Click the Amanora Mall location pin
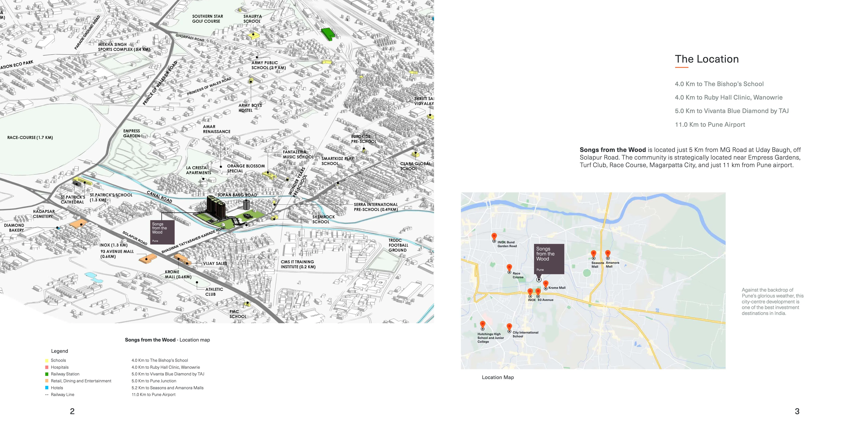The height and width of the screenshot is (434, 868). 608,254
